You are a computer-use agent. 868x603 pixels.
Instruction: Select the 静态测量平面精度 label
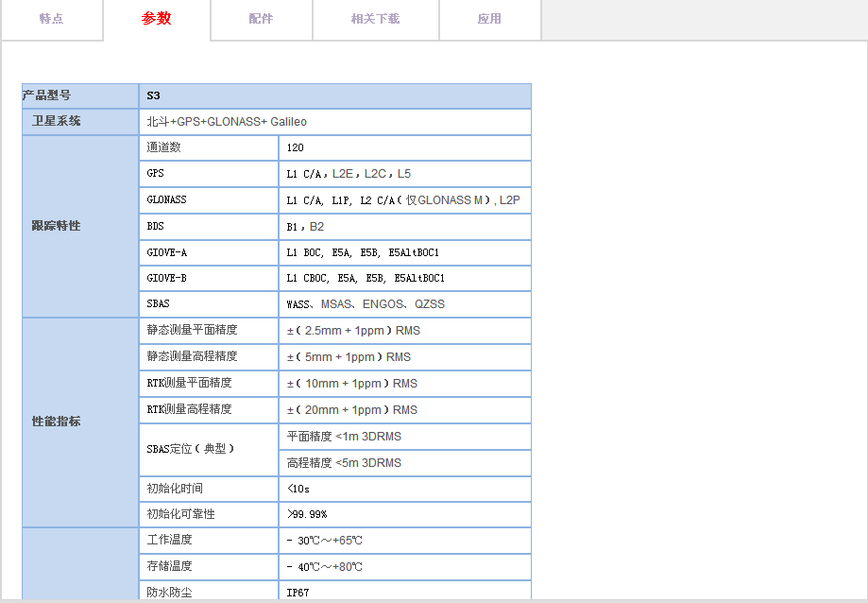click(192, 331)
